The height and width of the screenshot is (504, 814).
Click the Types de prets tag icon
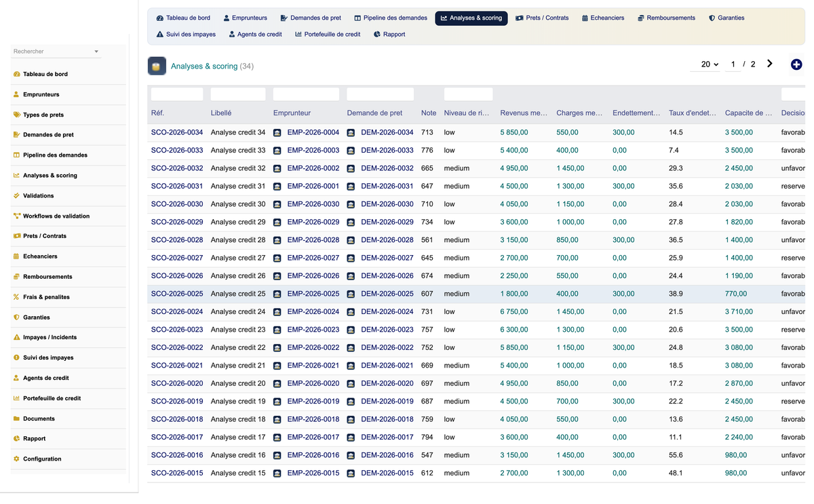16,115
